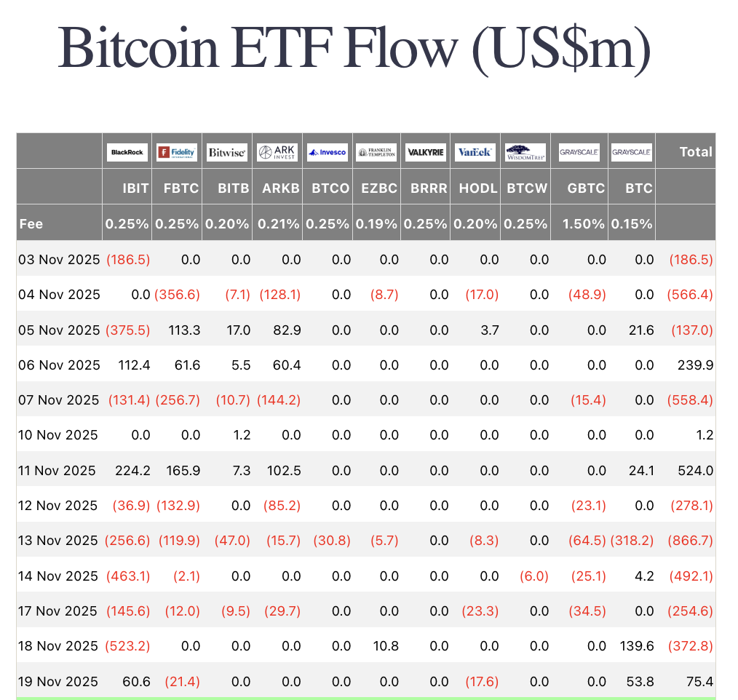Click the BlackRock logo

pyautogui.click(x=127, y=152)
